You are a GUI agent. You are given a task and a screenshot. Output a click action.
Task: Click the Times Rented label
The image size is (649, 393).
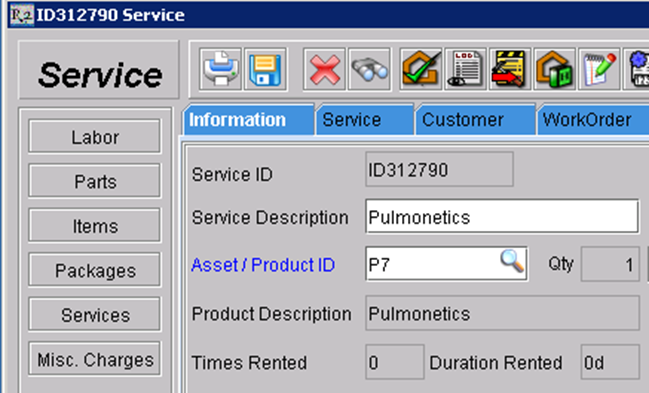pos(249,363)
